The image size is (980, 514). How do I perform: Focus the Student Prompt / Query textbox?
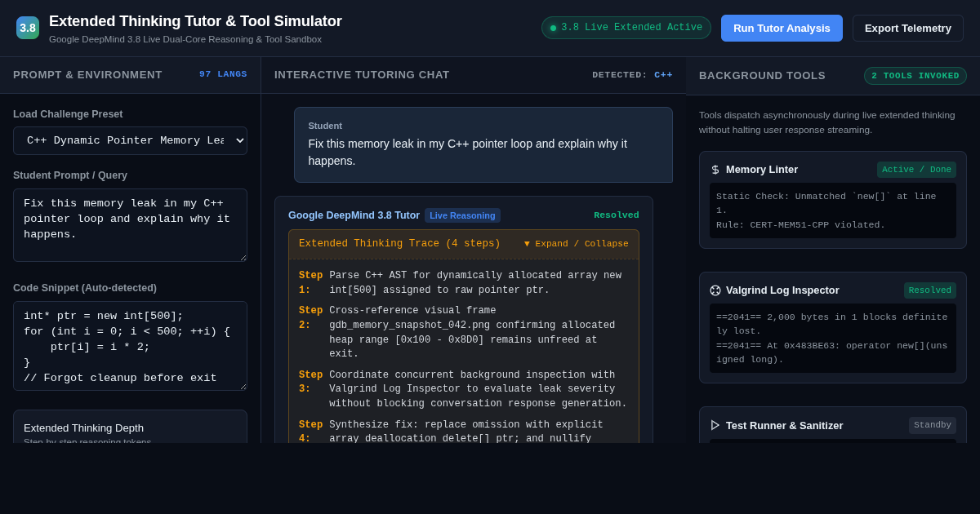tap(130, 225)
